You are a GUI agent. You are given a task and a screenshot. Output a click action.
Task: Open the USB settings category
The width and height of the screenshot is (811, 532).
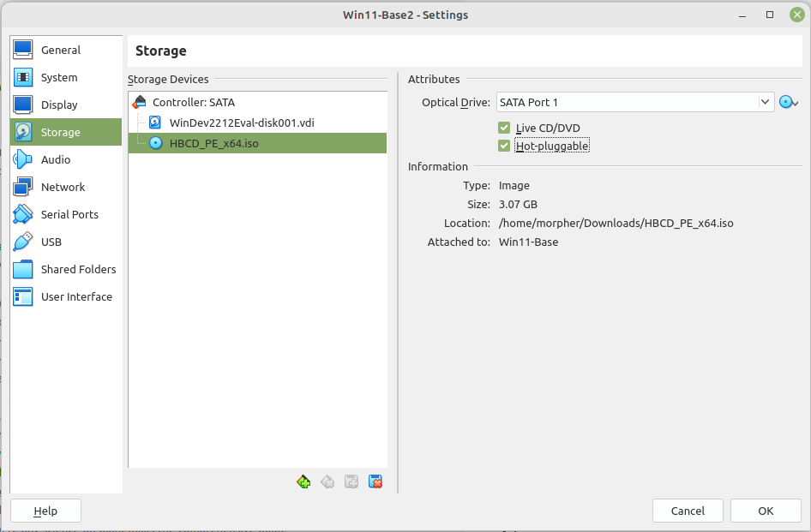51,242
